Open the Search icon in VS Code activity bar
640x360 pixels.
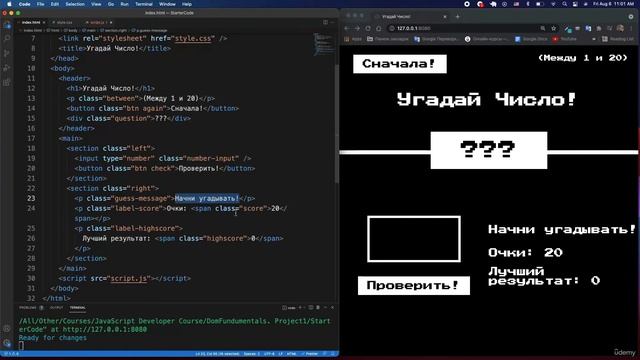click(x=7, y=39)
